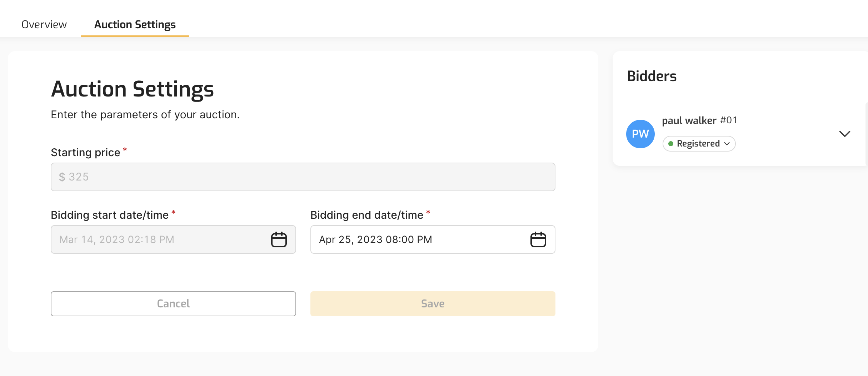Click the paul walker bidder name
The width and height of the screenshot is (868, 376).
point(689,120)
